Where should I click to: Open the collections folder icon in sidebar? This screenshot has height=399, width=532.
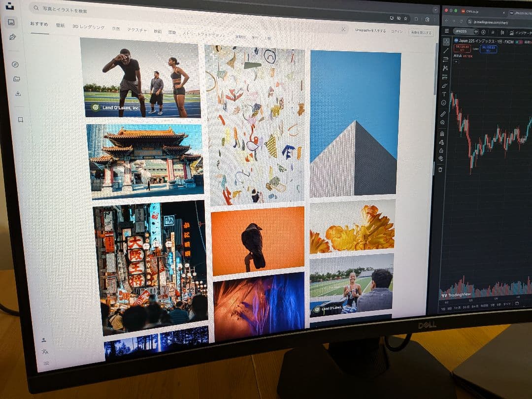(x=16, y=79)
